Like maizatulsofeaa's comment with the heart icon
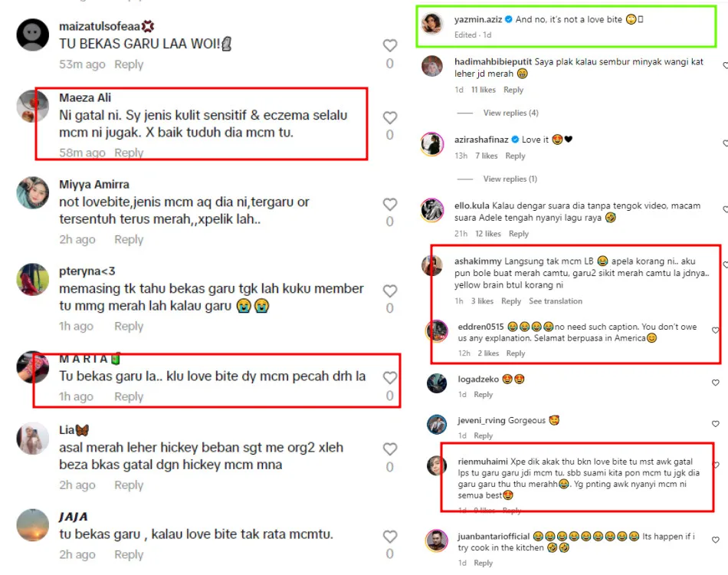Viewport: 728px width, 575px height. pos(389,45)
